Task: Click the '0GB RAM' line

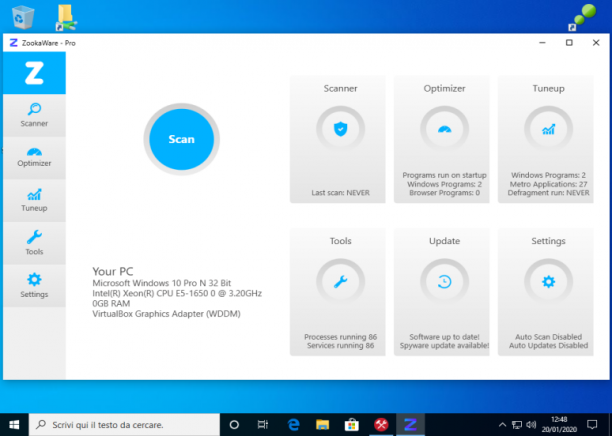Action: pyautogui.click(x=111, y=304)
